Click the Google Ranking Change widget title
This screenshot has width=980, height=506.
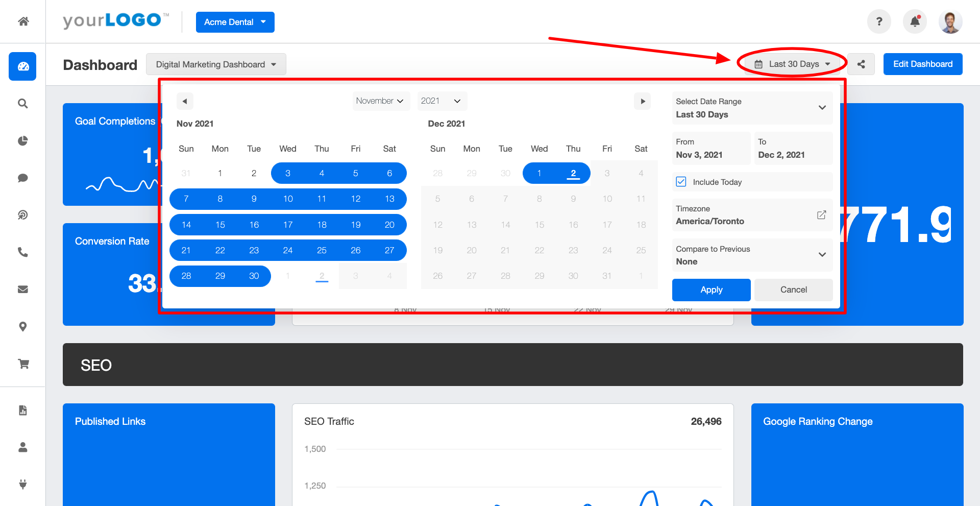818,421
